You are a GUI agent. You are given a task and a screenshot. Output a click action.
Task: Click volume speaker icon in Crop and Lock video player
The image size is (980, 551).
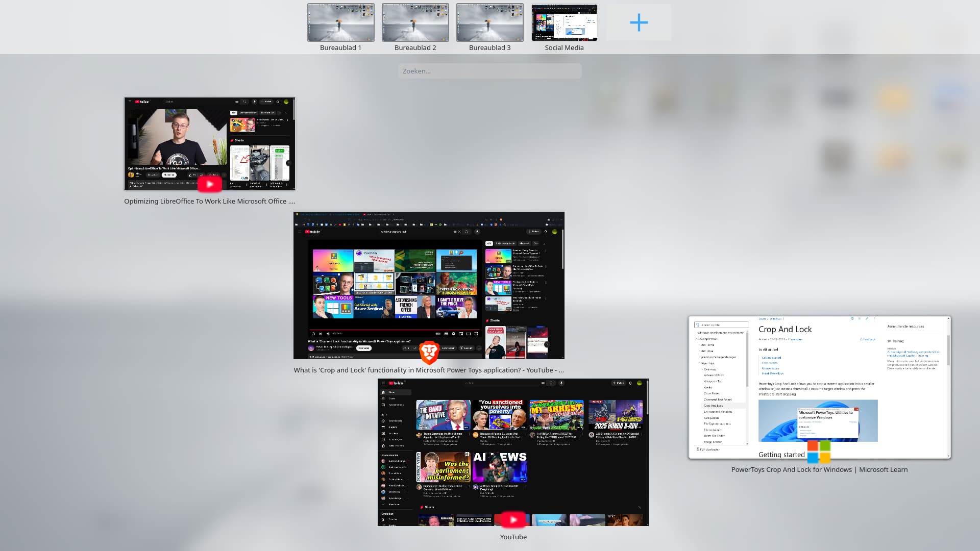pyautogui.click(x=328, y=334)
